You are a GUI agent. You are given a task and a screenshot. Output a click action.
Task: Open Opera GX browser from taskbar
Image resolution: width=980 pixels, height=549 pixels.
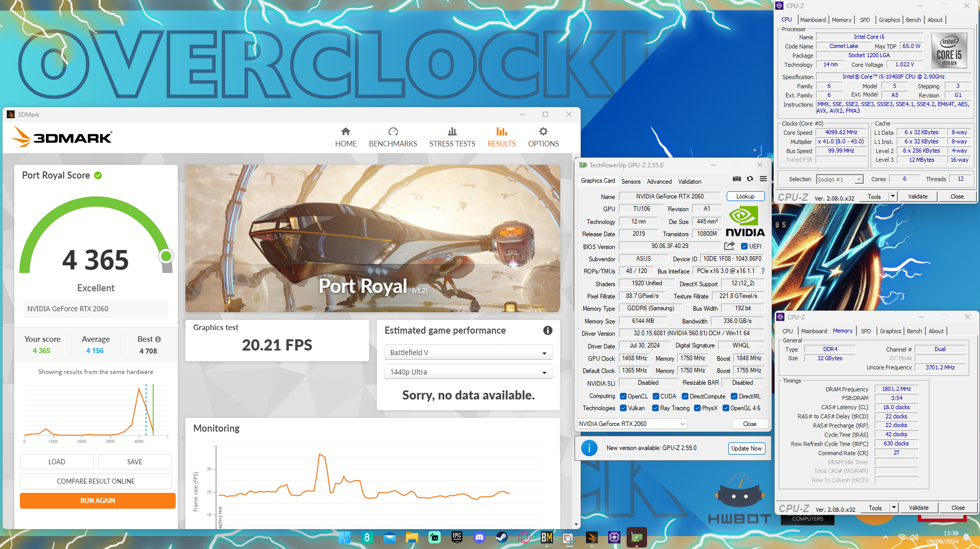pyautogui.click(x=524, y=537)
